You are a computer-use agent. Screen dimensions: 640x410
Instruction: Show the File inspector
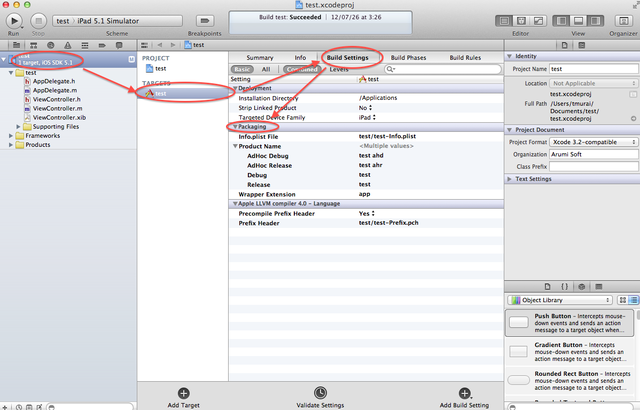pyautogui.click(x=564, y=45)
